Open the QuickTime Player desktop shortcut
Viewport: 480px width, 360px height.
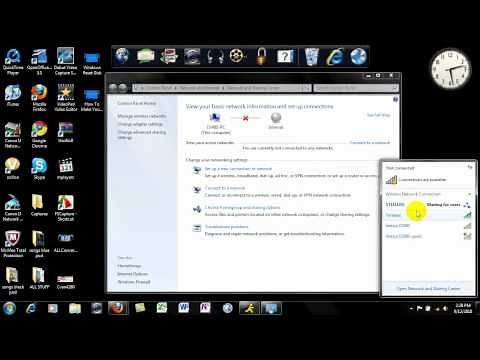13,61
